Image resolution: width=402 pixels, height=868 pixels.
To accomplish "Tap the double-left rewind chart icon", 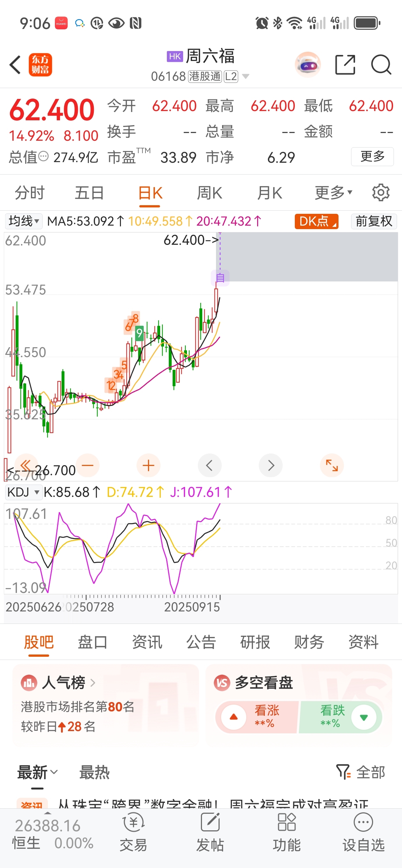I will tap(26, 465).
